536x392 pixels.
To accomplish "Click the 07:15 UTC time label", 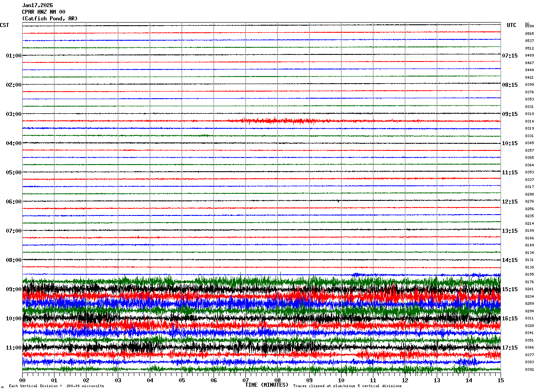I will point(510,56).
